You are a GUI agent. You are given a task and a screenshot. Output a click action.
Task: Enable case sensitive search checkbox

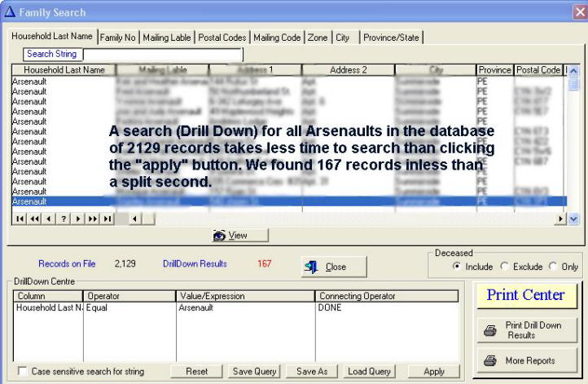pyautogui.click(x=23, y=371)
